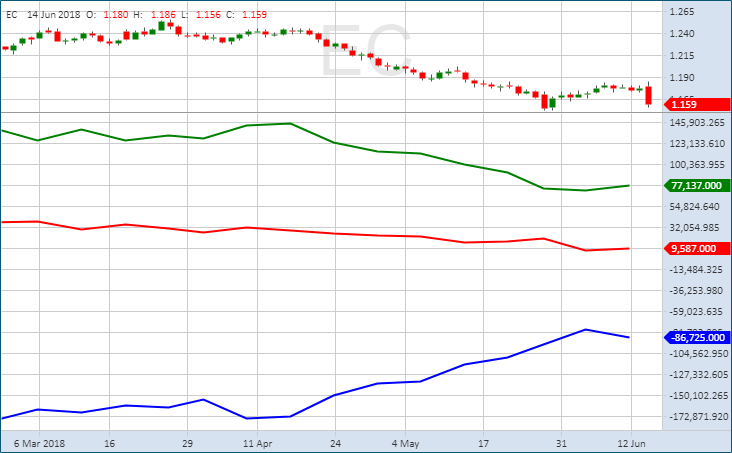
Task: Click the high value H: 1.186
Action: coord(159,15)
